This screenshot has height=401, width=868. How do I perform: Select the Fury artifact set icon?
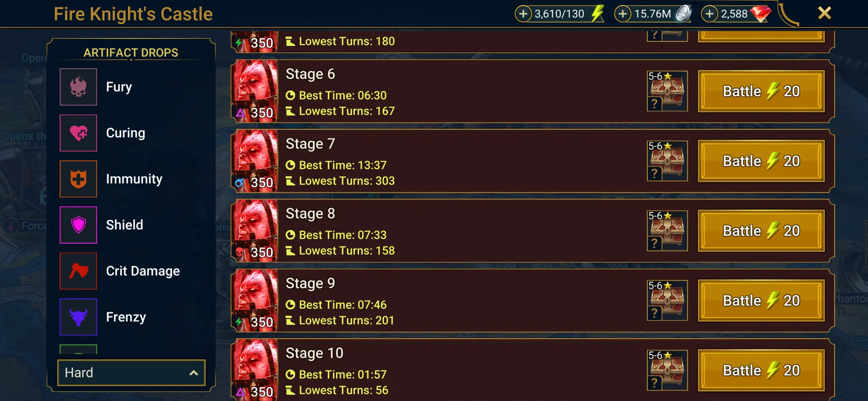click(x=78, y=87)
